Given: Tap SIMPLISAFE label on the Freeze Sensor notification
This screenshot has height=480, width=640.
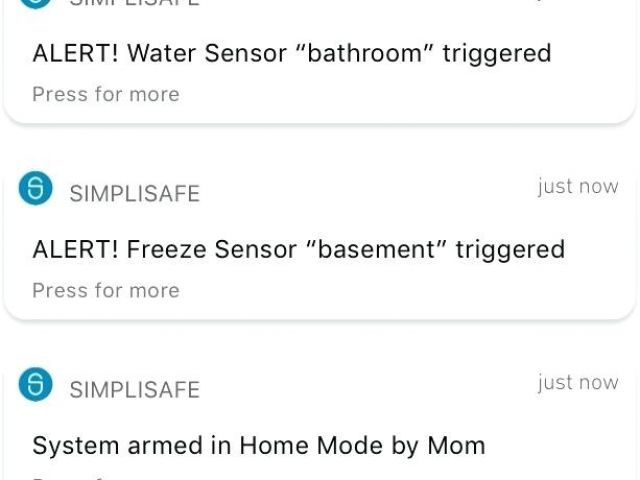Looking at the screenshot, I should click(x=134, y=193).
